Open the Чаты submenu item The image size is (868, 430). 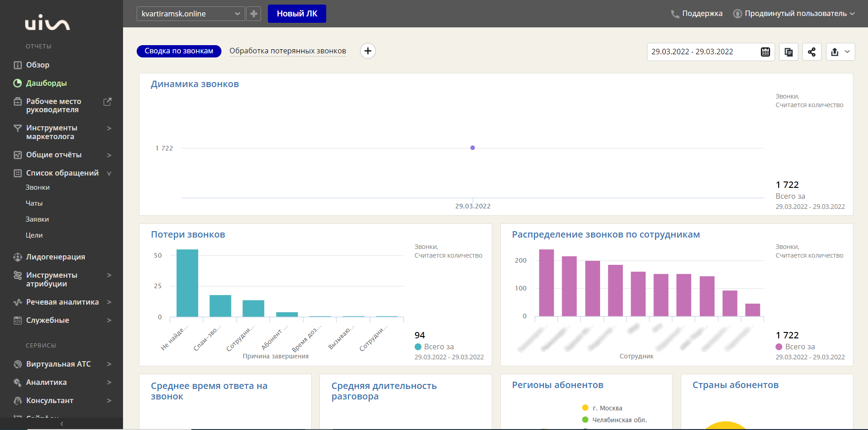pyautogui.click(x=34, y=203)
